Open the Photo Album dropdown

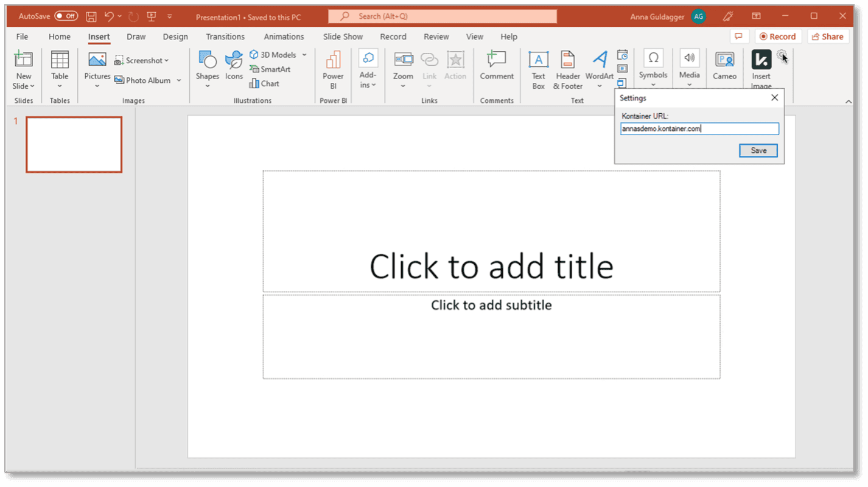point(179,80)
